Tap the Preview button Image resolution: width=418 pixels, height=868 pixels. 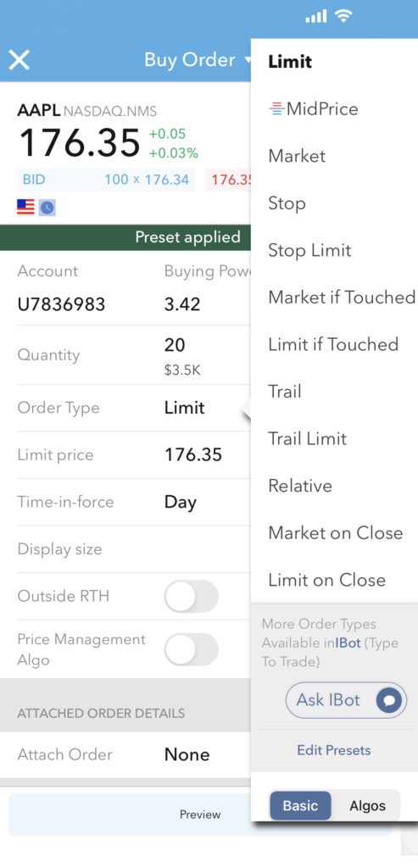(200, 815)
